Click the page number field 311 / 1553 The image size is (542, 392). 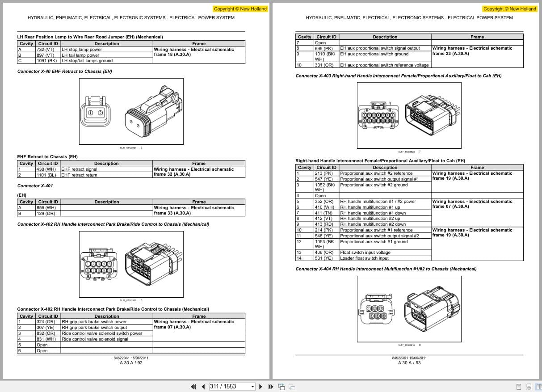(229, 387)
